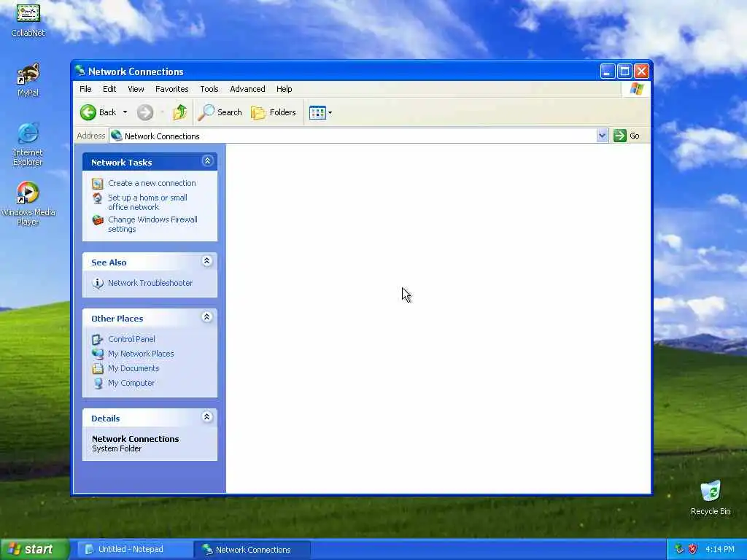Open the Tools menu

(x=209, y=89)
